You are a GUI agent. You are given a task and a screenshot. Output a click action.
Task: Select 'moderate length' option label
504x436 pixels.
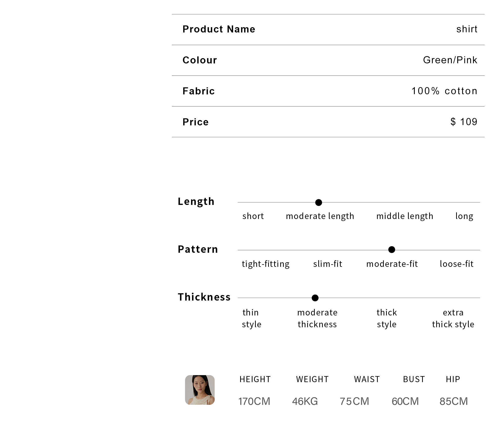point(320,216)
